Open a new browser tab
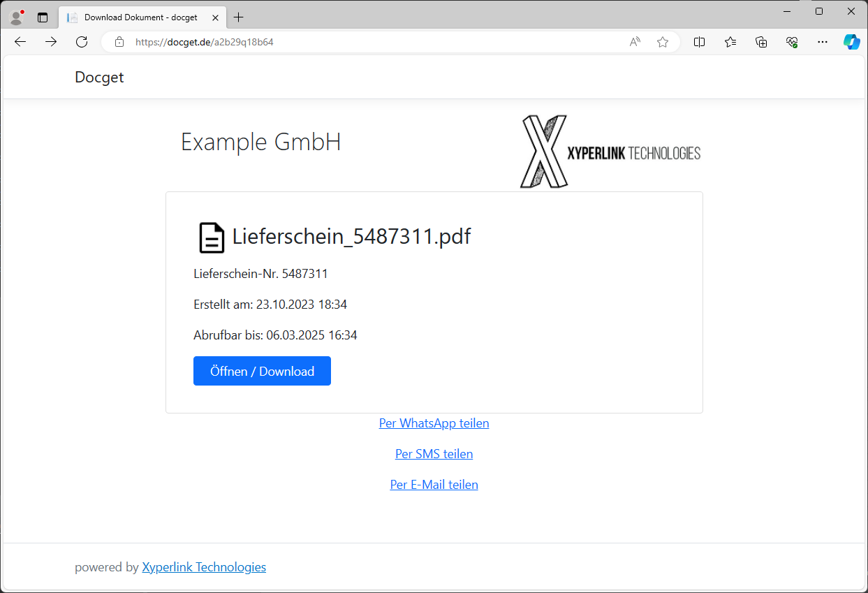Screen dimensions: 868x593 point(239,17)
